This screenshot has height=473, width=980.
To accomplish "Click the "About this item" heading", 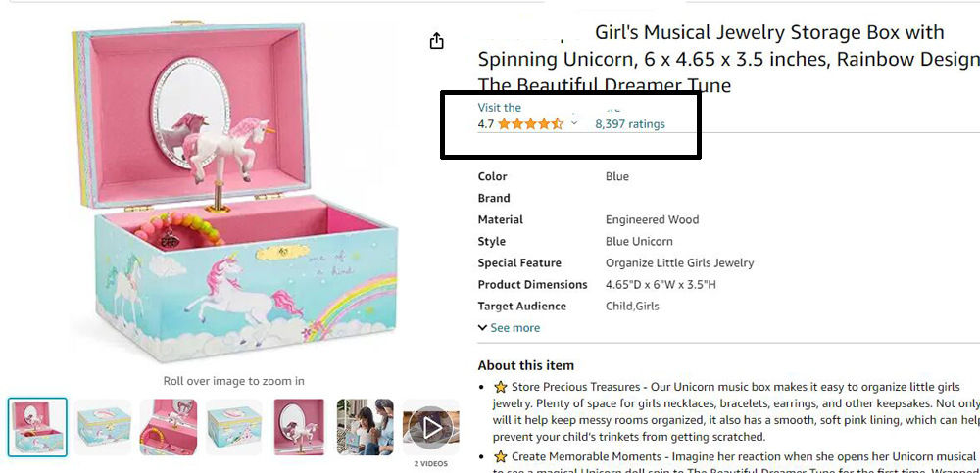I will click(526, 365).
